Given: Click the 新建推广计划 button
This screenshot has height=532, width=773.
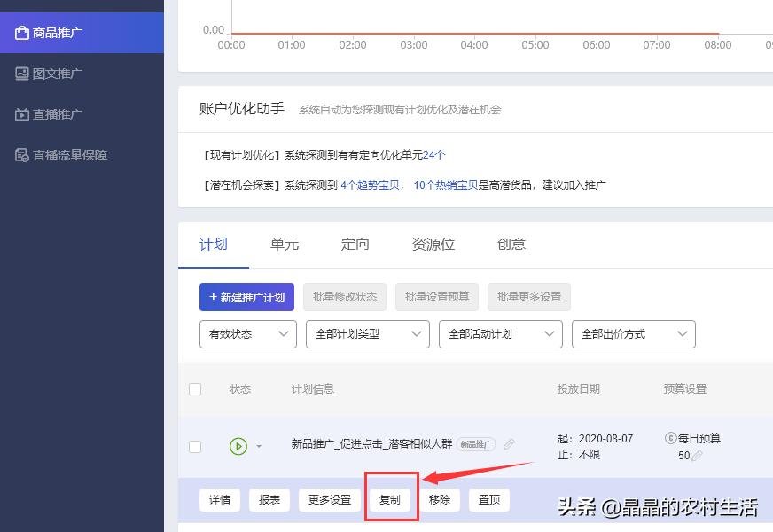Looking at the screenshot, I should click(246, 297).
